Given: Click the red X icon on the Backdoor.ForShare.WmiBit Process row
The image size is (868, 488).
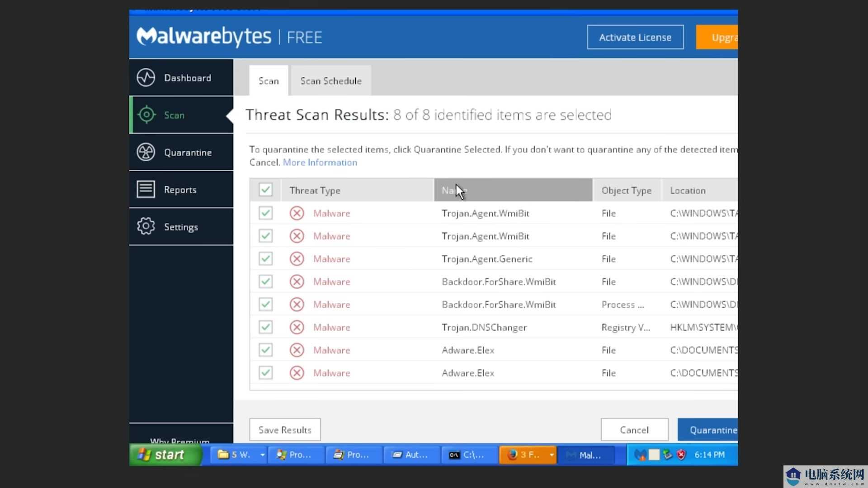Looking at the screenshot, I should coord(297,305).
